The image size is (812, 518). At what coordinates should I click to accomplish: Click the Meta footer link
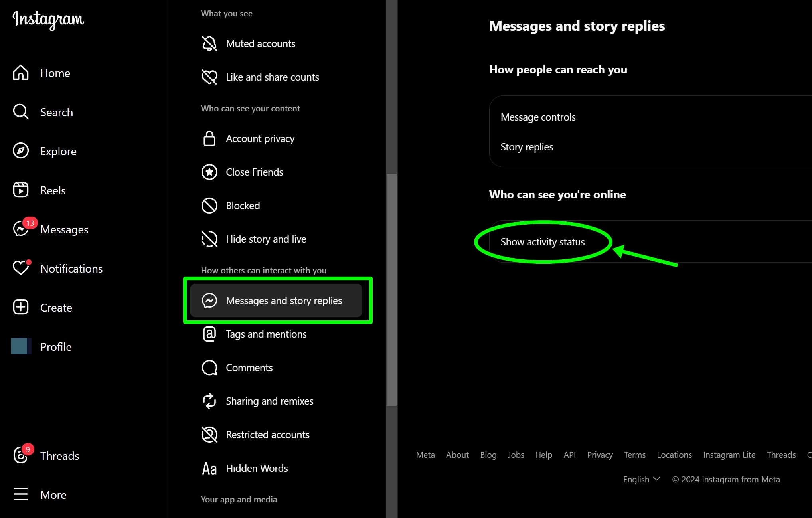(x=425, y=455)
